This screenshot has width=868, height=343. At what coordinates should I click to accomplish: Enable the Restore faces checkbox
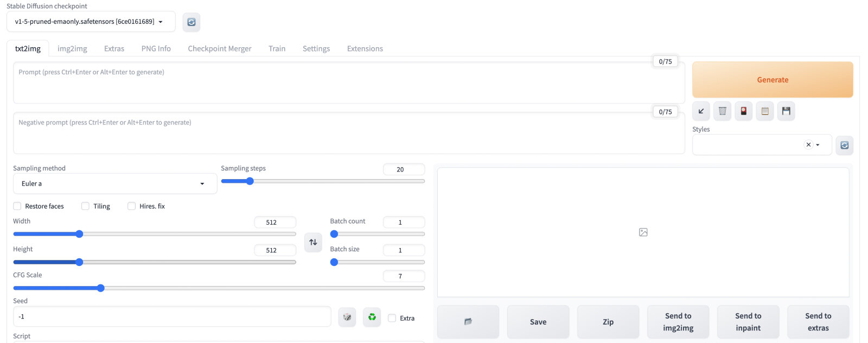click(17, 206)
